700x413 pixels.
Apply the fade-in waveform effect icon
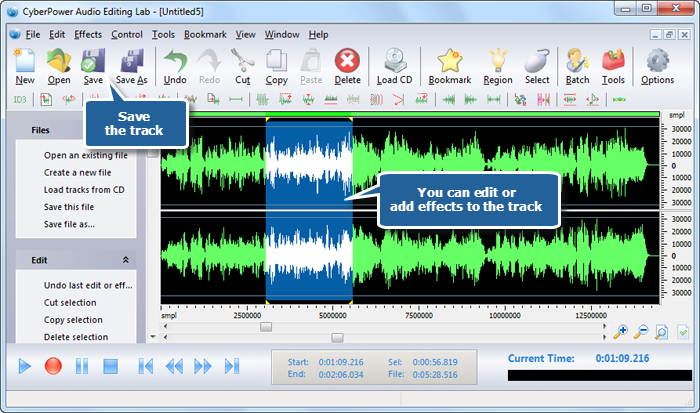[x=448, y=100]
